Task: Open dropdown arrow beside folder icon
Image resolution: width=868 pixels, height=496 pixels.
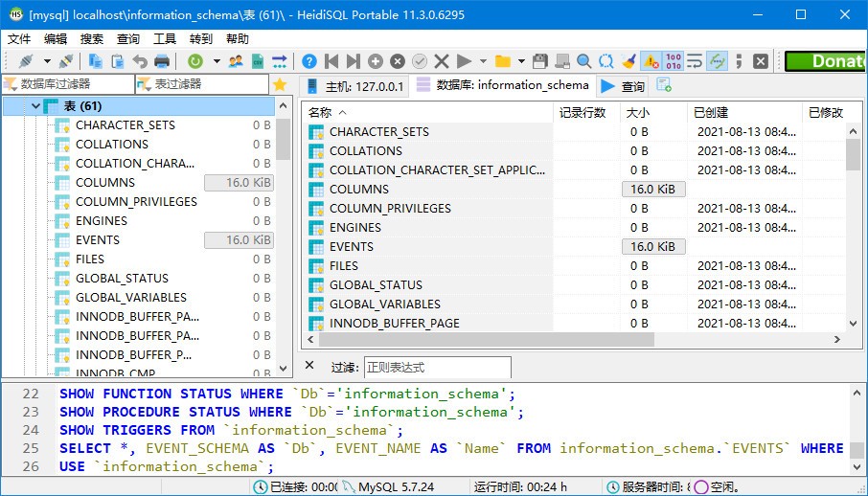Action: (x=521, y=61)
